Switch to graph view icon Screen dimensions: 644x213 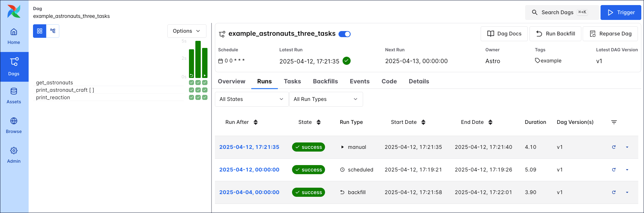(x=53, y=31)
